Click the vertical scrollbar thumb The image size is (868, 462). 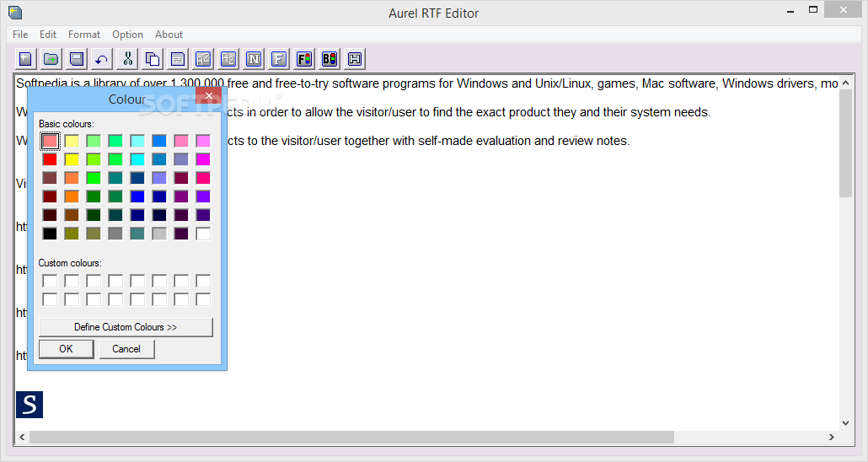pyautogui.click(x=845, y=143)
